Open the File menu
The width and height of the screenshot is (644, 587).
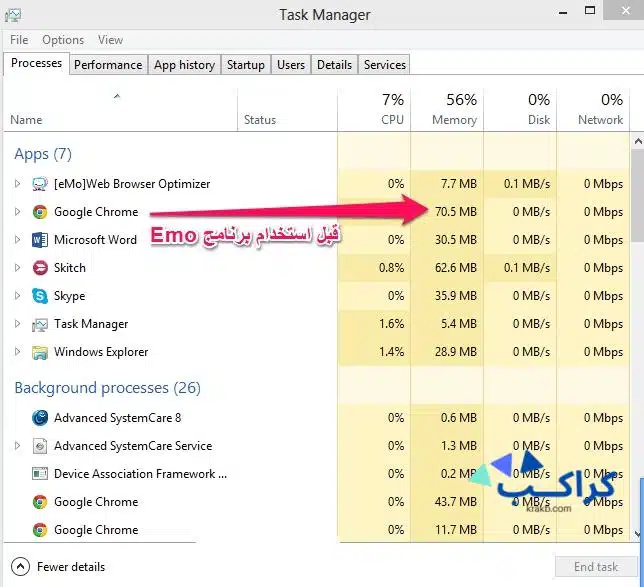tap(19, 40)
